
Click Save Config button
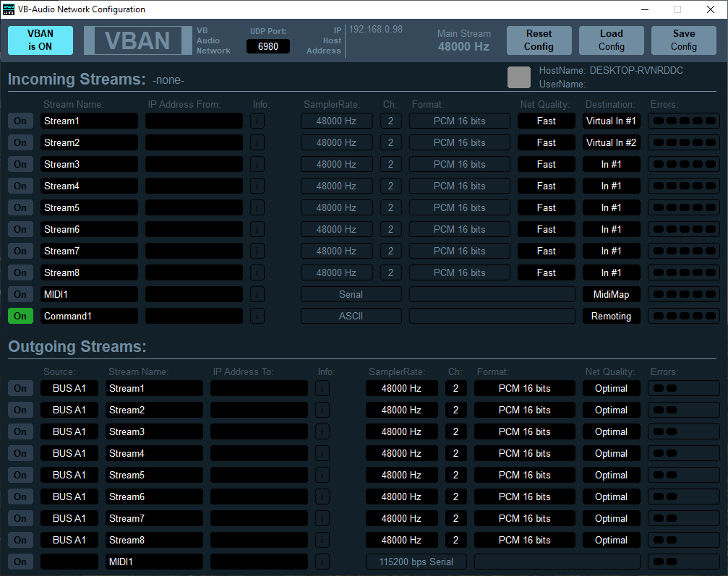684,40
